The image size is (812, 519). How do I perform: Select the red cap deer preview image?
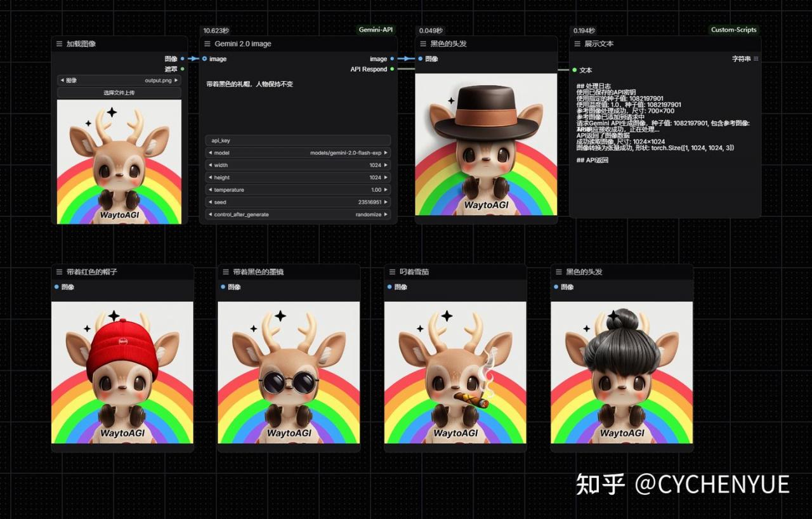(122, 372)
